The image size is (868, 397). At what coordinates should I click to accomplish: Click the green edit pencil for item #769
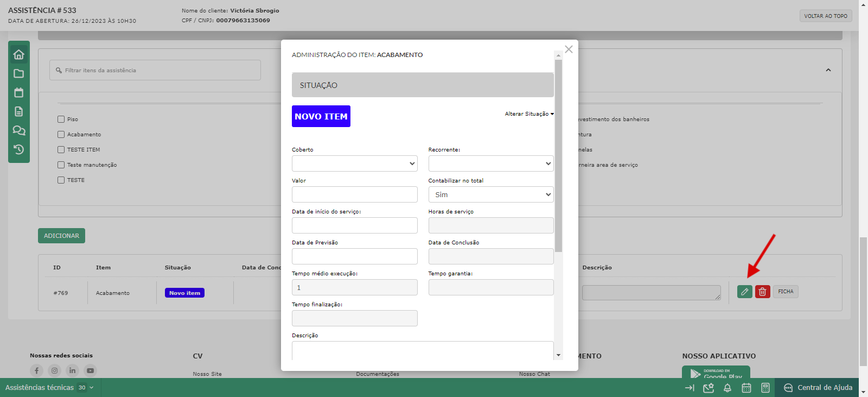pos(745,292)
